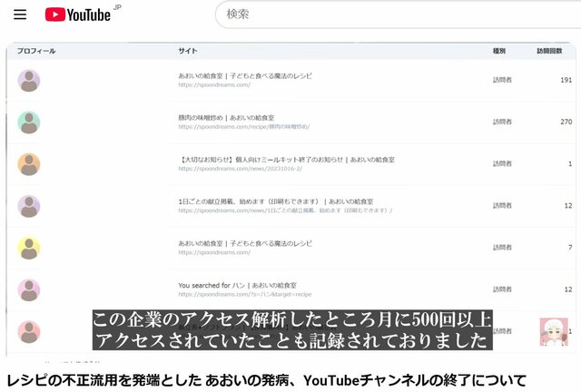Open the hamburger guide menu

[x=20, y=15]
